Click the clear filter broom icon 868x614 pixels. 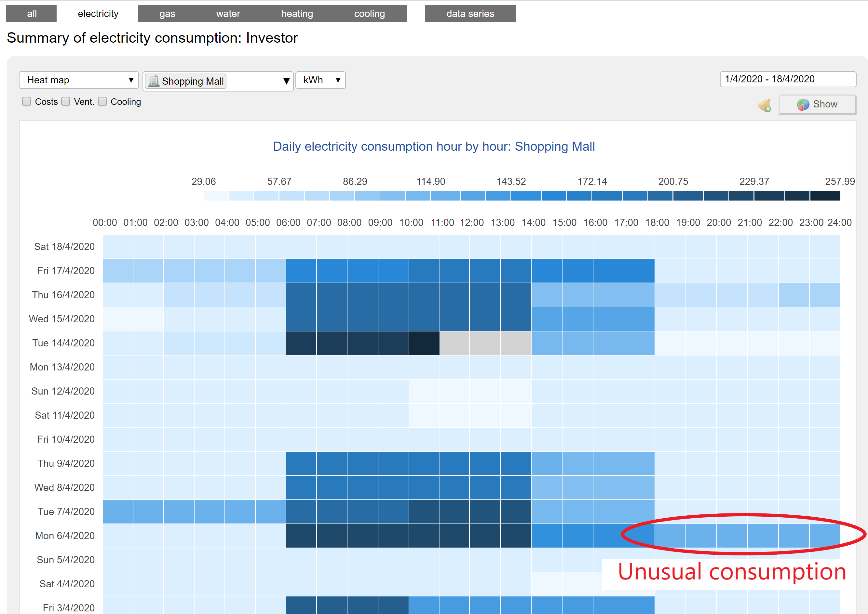(x=765, y=105)
